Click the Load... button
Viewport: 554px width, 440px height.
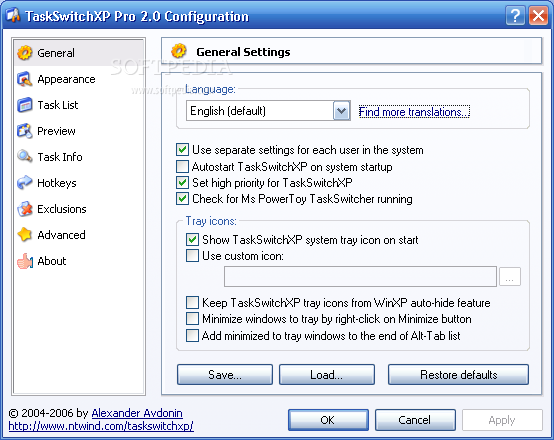(x=326, y=375)
